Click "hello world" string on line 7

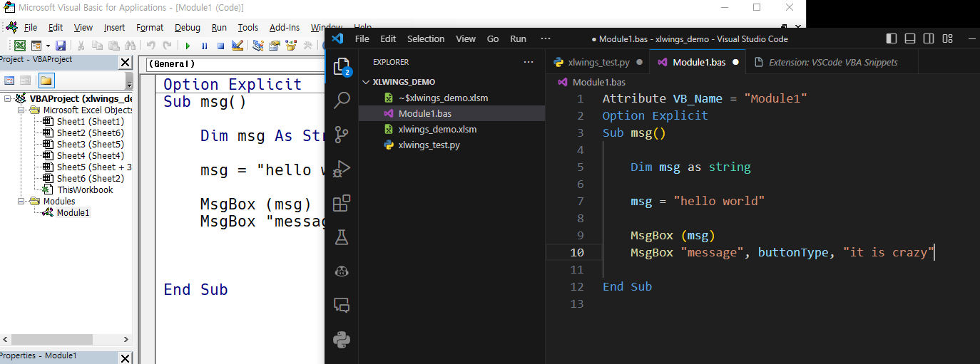pos(719,201)
